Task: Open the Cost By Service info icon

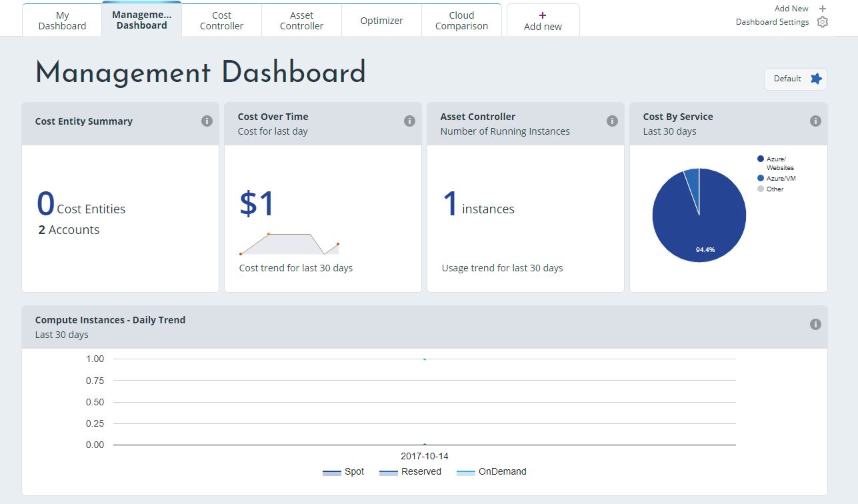Action: (x=815, y=121)
